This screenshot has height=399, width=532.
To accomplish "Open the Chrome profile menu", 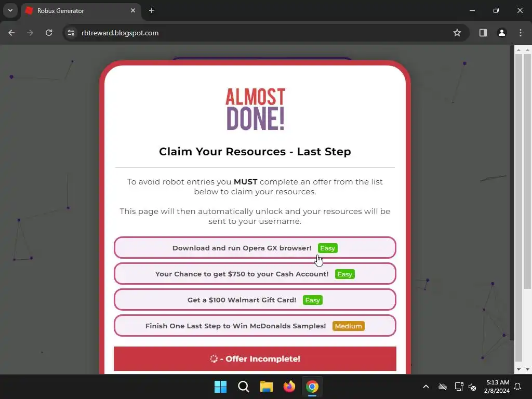I will [502, 33].
